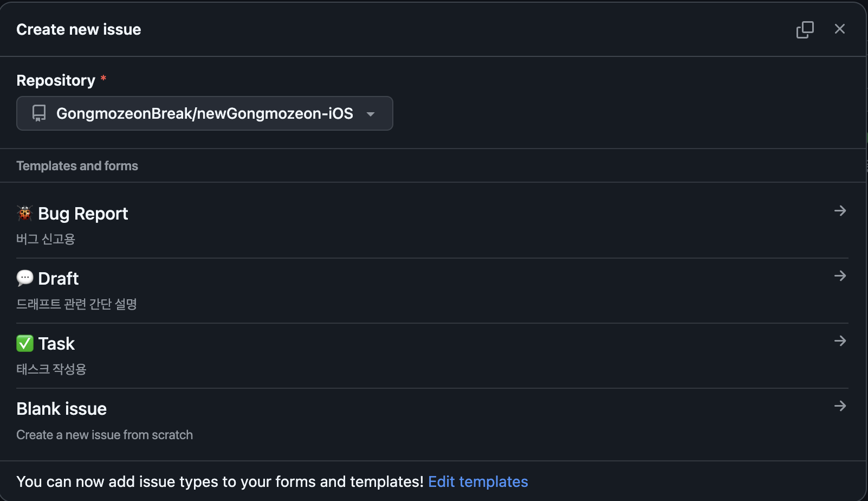The image size is (868, 501).
Task: Click the Draft speech bubble icon
Action: 25,278
